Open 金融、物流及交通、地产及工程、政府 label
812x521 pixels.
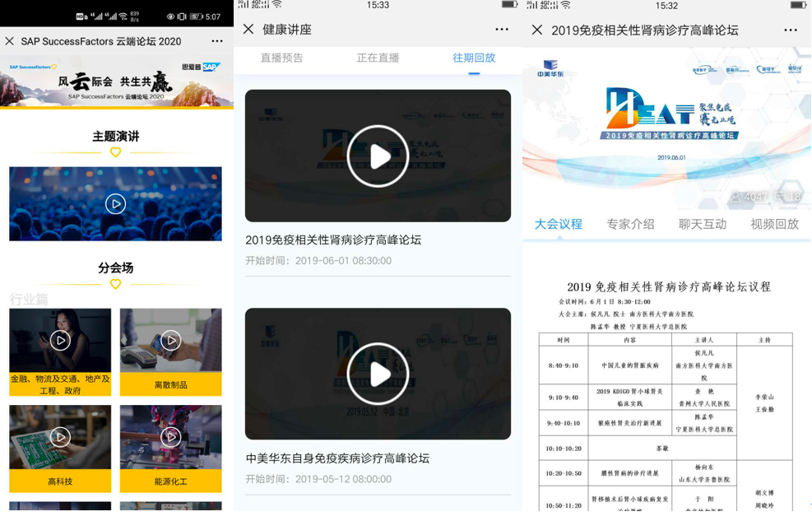[x=60, y=384]
